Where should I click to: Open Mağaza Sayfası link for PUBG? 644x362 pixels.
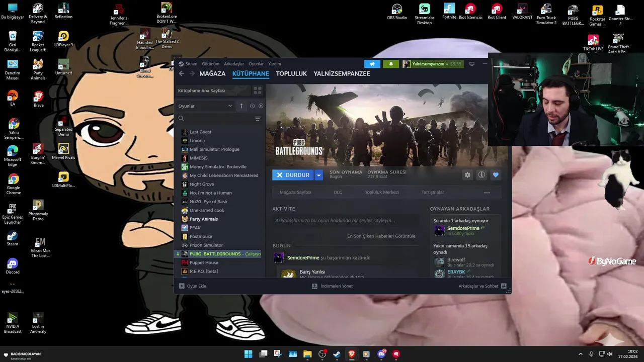click(x=295, y=193)
